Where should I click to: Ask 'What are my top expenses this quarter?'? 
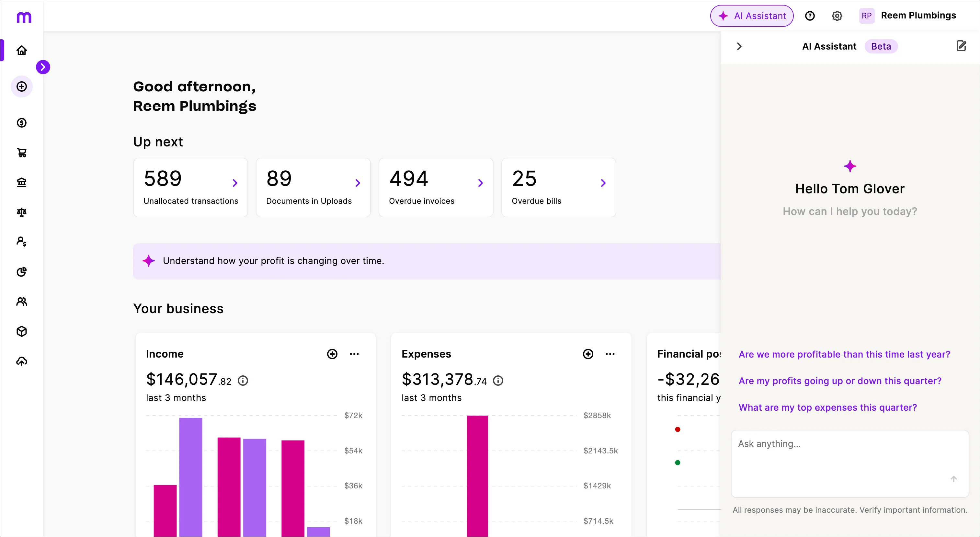(x=827, y=407)
